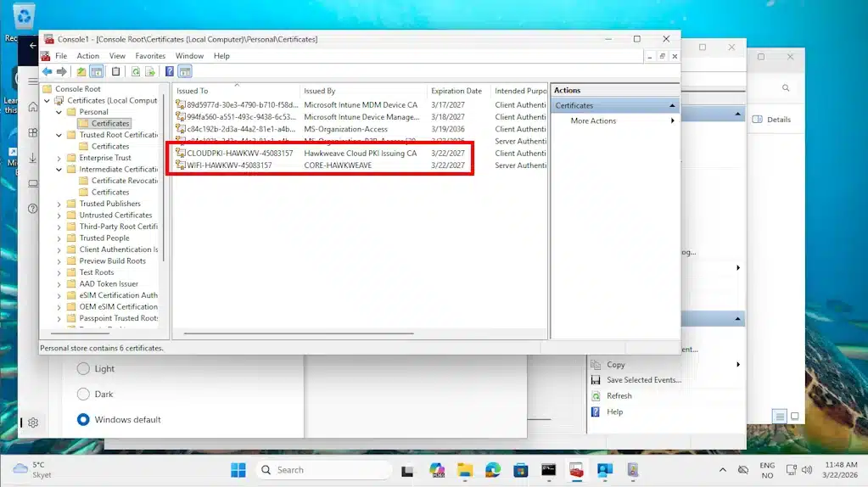Select the WIFI-HAWKWV-45083157 certificate row
The height and width of the screenshot is (487, 868).
click(x=229, y=165)
